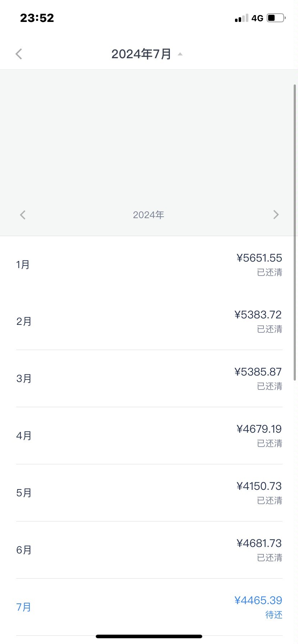Open the 2024年7月 title selector
The image size is (298, 644).
[141, 54]
